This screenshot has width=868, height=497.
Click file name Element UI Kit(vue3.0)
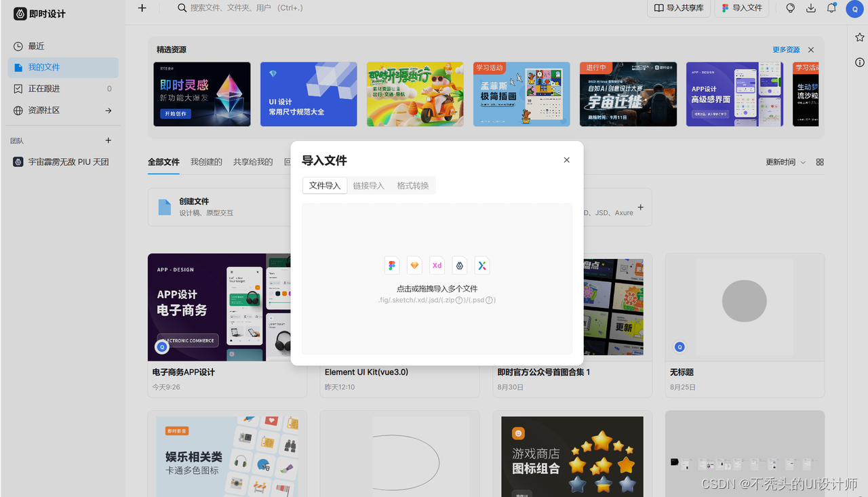pyautogui.click(x=366, y=372)
